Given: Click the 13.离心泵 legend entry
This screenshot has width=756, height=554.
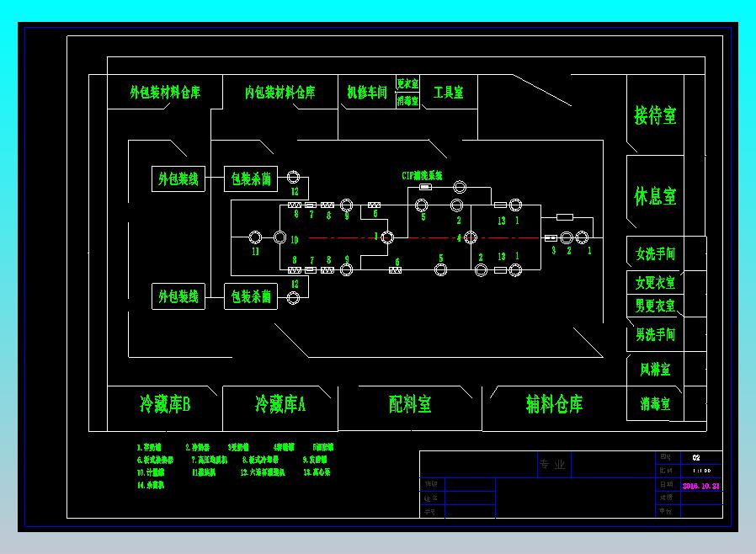Looking at the screenshot, I should tap(317, 472).
